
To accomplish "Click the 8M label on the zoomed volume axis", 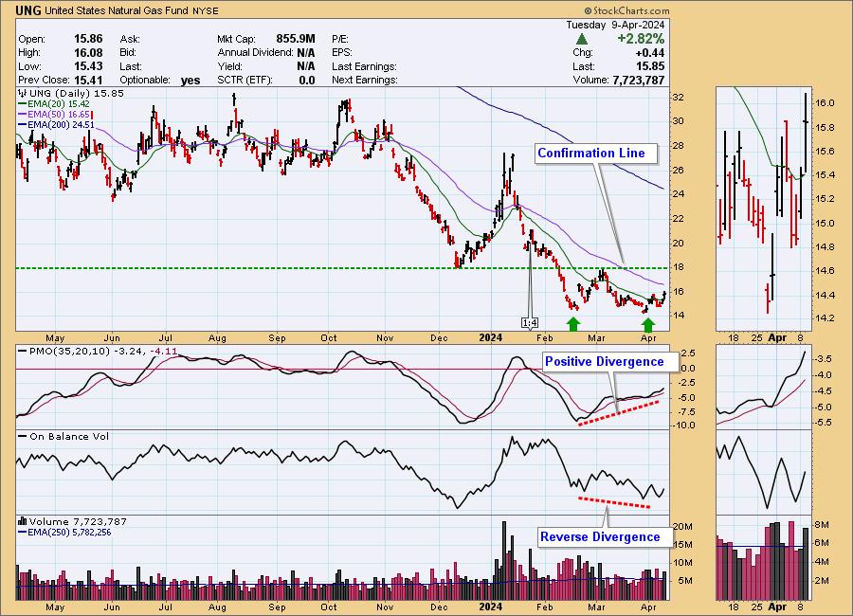I will pyautogui.click(x=822, y=525).
